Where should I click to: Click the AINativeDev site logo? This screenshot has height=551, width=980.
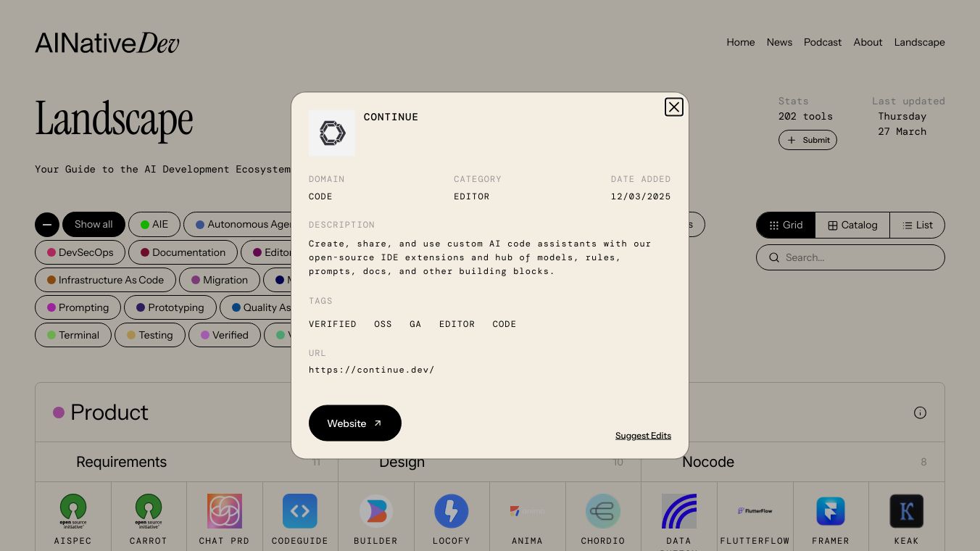[x=107, y=43]
